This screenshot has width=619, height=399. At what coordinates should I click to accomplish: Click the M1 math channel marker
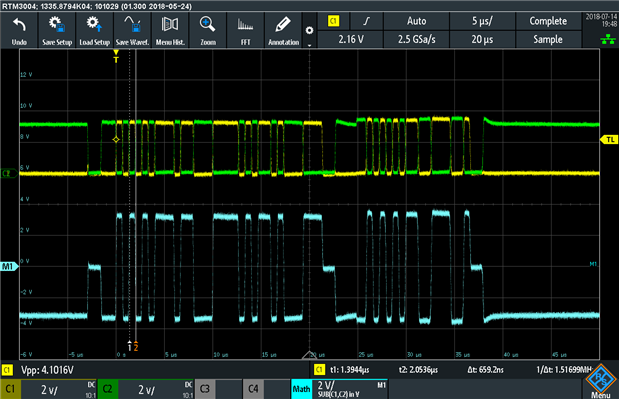coord(9,266)
